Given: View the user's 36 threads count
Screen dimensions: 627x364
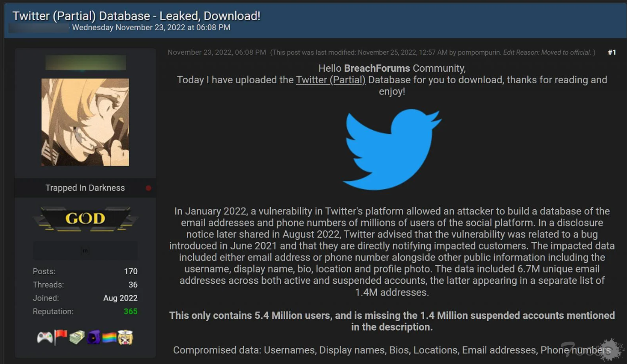Looking at the screenshot, I should 133,285.
